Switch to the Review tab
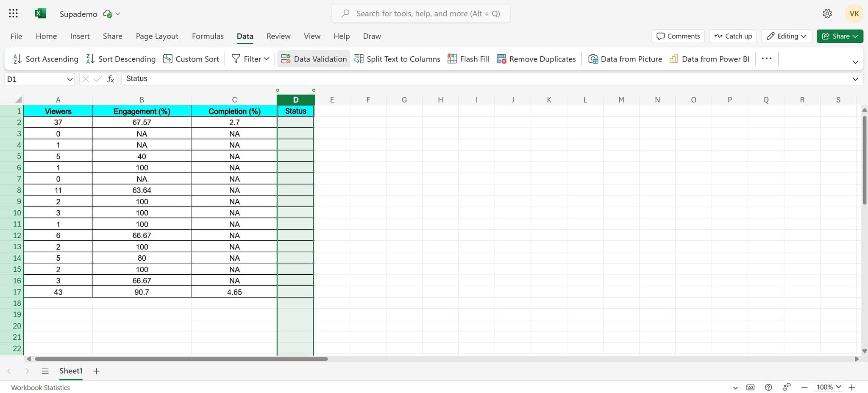The width and height of the screenshot is (868, 393). tap(278, 36)
